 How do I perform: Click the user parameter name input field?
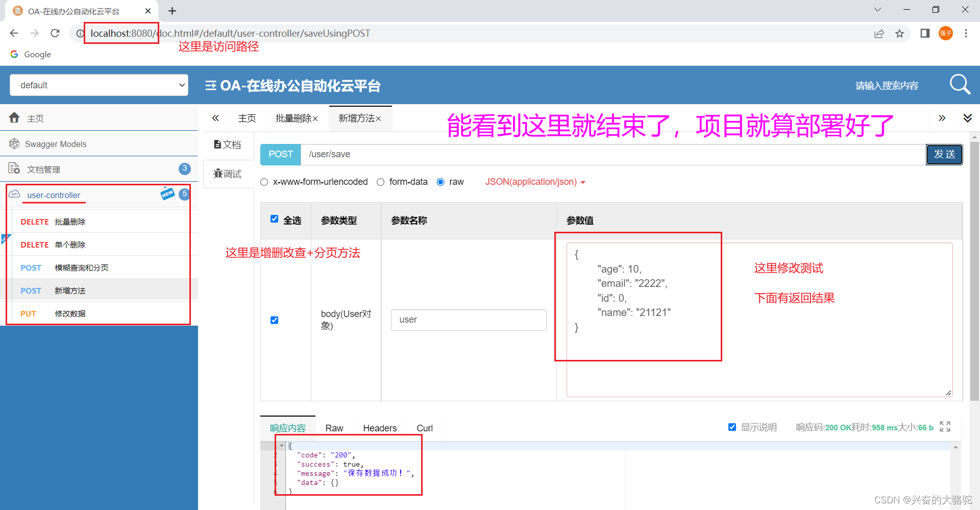(x=468, y=320)
